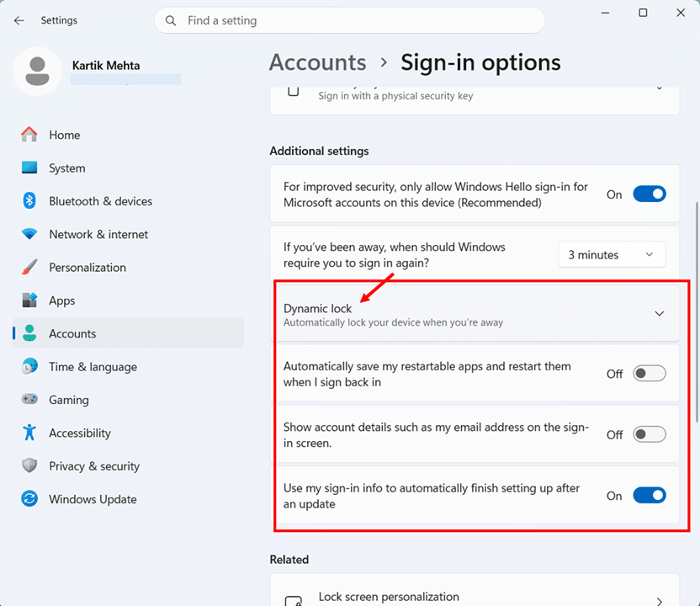The width and height of the screenshot is (700, 606).
Task: Open Lock screen personalization link
Action: click(389, 597)
